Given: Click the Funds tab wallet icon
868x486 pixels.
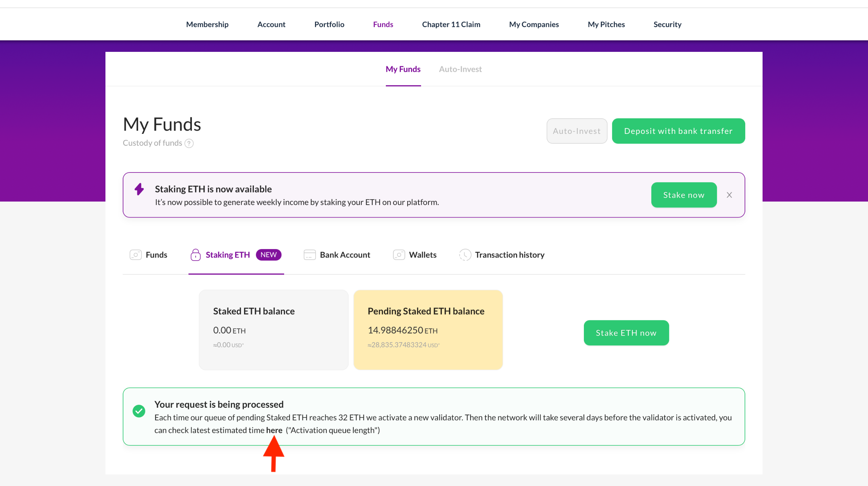Looking at the screenshot, I should click(x=136, y=255).
